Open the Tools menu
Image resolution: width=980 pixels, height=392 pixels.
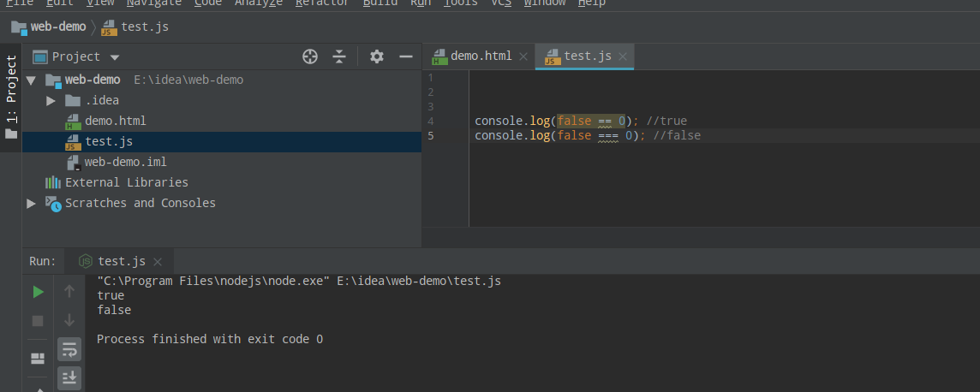(x=461, y=3)
